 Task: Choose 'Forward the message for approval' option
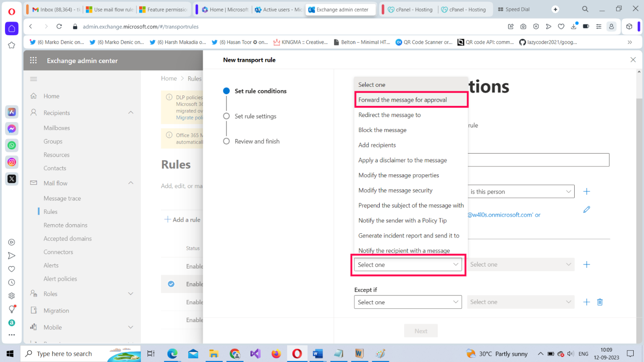coord(403,100)
